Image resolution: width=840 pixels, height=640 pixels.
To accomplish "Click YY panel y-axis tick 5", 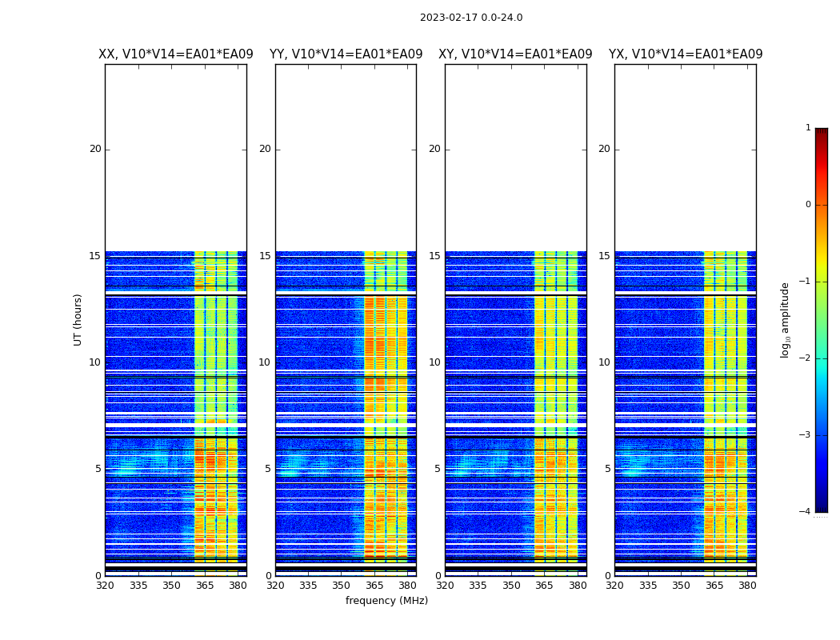I will (x=267, y=469).
